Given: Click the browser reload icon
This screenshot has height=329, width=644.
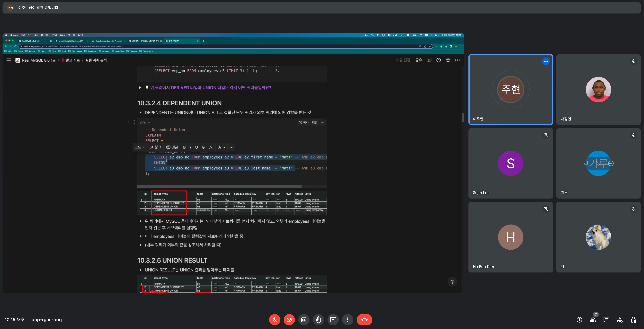Looking at the screenshot, I should 15,46.
